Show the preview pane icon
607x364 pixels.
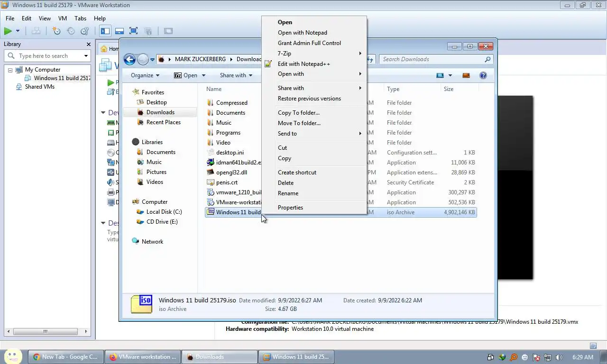point(466,75)
